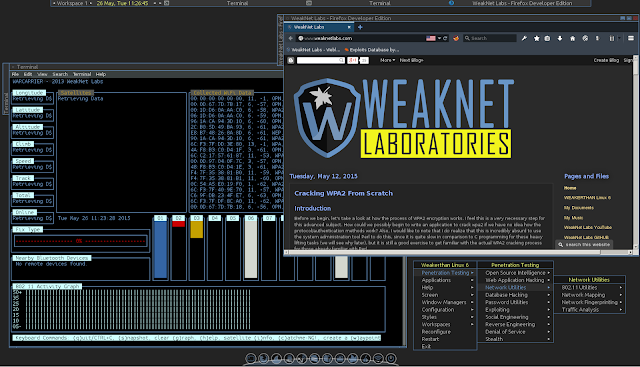Click the Next Blog link

click(x=411, y=60)
